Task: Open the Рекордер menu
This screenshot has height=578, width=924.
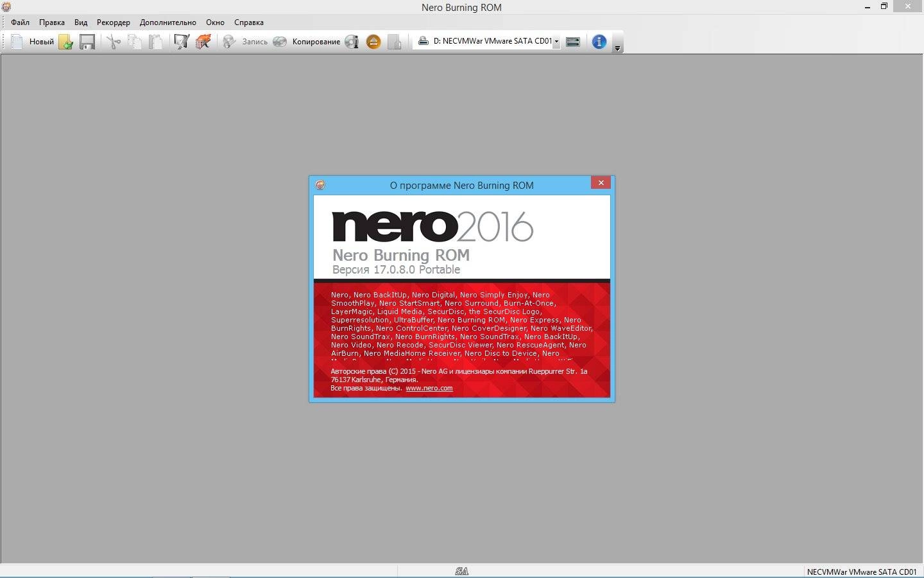Action: coord(114,22)
